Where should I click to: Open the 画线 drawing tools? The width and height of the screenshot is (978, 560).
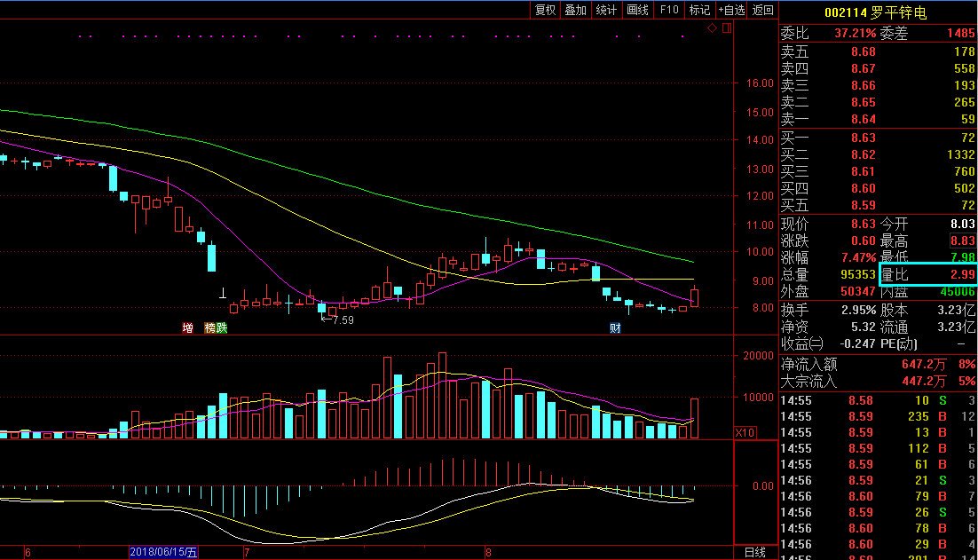[638, 10]
